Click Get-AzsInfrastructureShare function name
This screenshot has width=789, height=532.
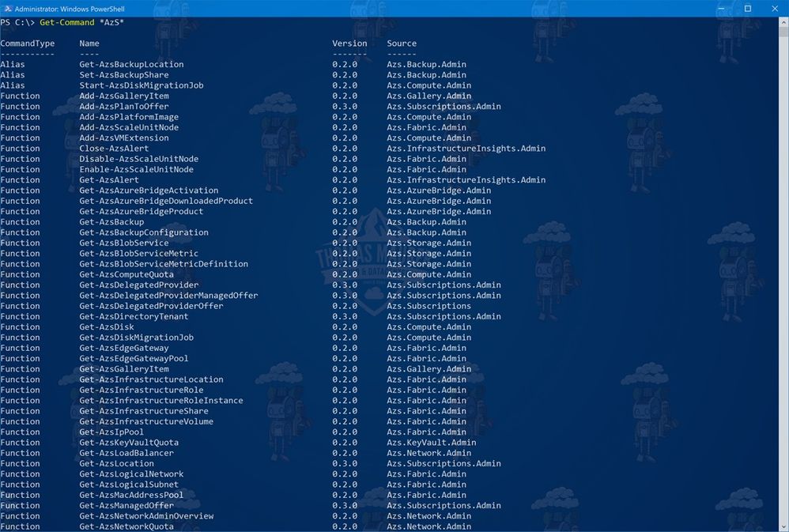click(144, 411)
